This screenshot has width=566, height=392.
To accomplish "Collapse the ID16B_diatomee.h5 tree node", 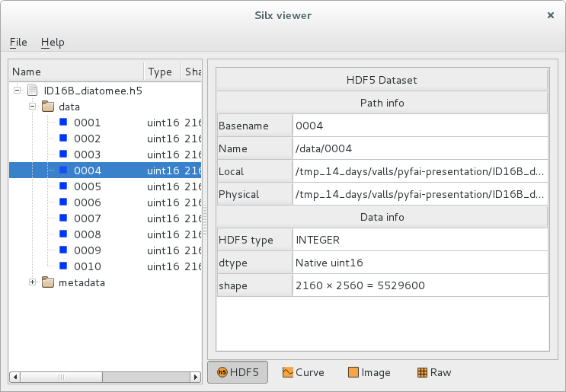I will click(17, 91).
